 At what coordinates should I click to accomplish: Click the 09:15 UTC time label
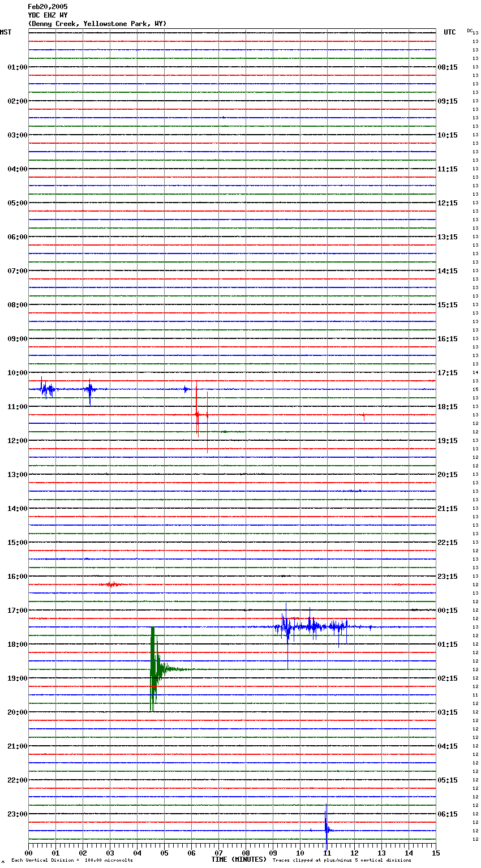click(x=448, y=101)
